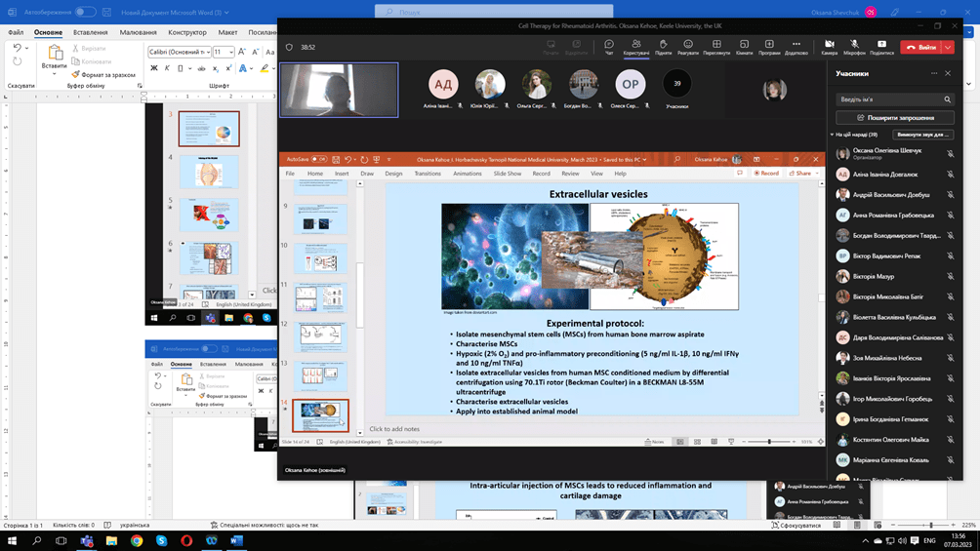Open the reactions menu in Teams
980x551 pixels.
pyautogui.click(x=689, y=46)
